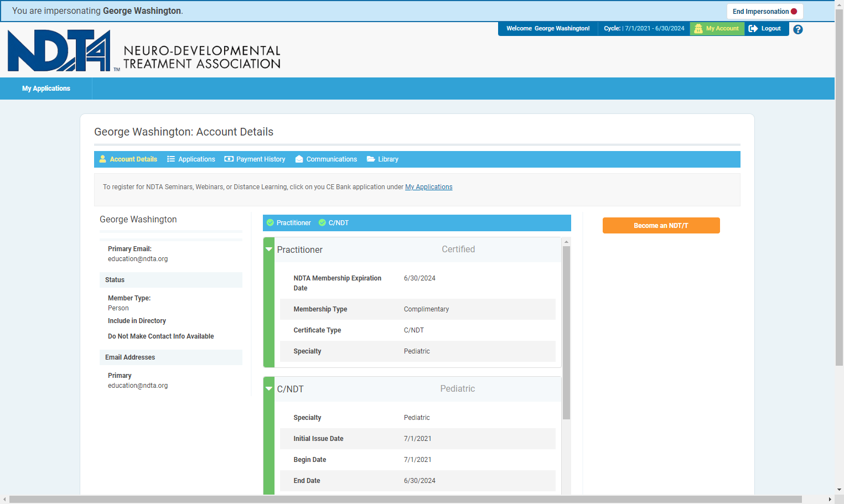Click the Email Addresses section heading
Image resolution: width=844 pixels, height=504 pixels.
171,357
